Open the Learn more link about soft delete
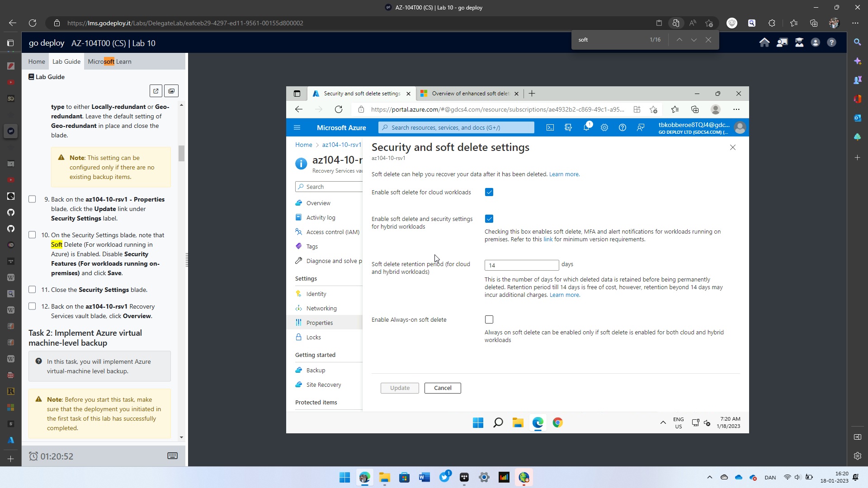The height and width of the screenshot is (488, 868). click(x=564, y=174)
